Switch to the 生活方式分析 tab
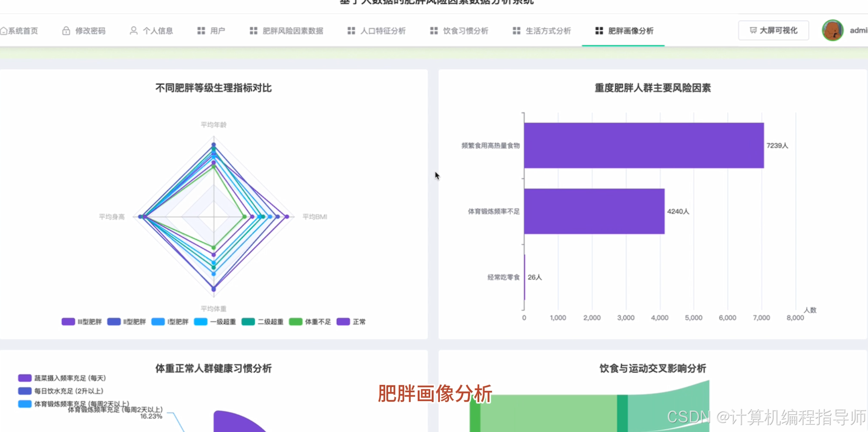Image resolution: width=868 pixels, height=432 pixels. click(548, 30)
